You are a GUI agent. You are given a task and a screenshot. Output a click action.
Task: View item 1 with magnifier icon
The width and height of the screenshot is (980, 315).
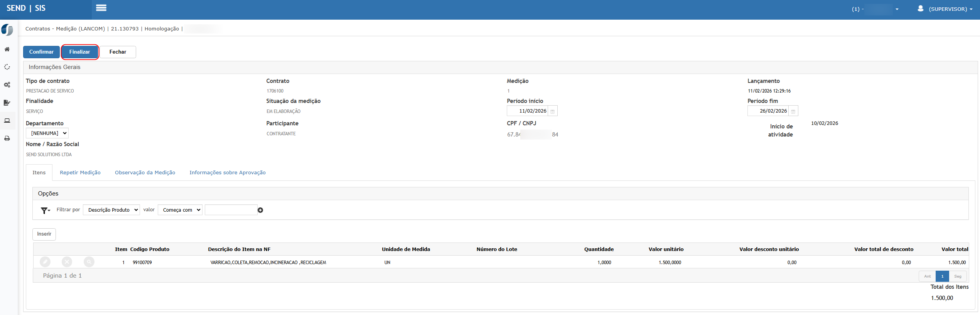coord(89,262)
